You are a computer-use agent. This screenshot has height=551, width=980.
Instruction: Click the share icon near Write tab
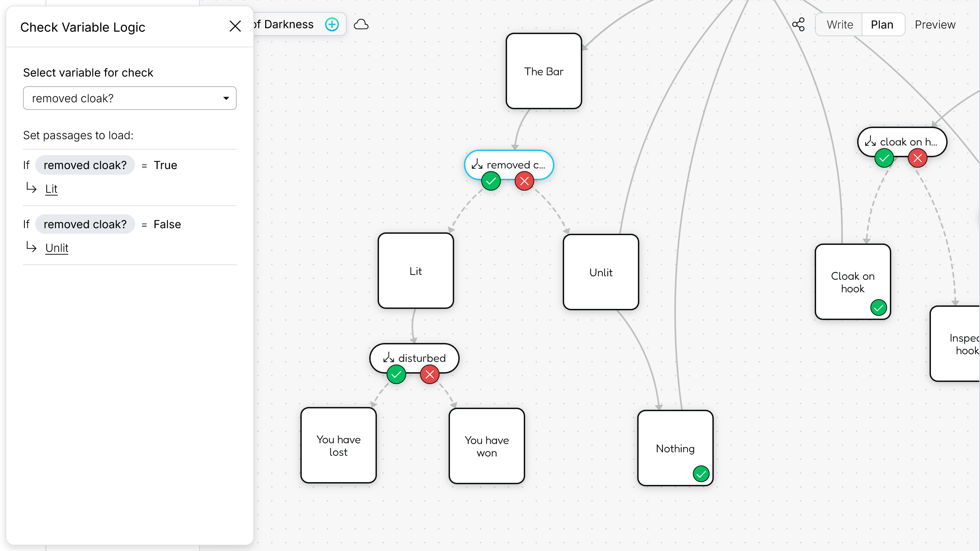[798, 24]
